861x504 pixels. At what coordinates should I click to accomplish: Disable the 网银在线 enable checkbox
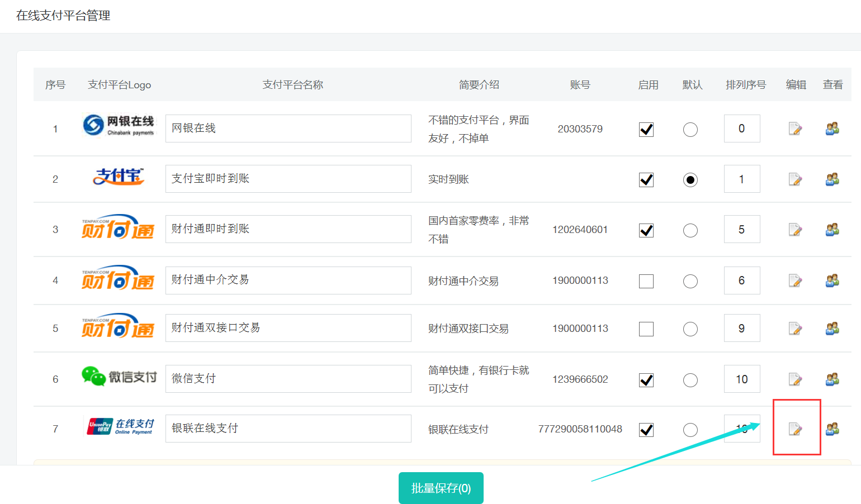[646, 130]
